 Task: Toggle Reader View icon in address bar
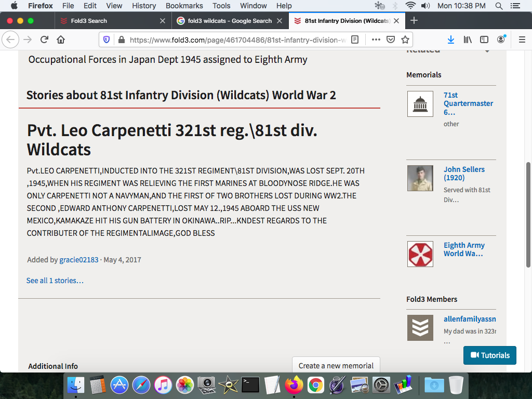pyautogui.click(x=355, y=39)
